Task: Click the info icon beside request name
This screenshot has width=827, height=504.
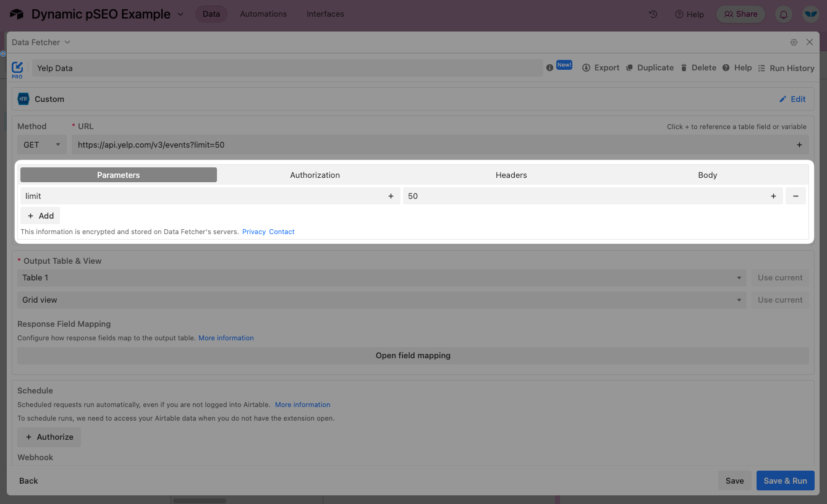Action: [549, 68]
